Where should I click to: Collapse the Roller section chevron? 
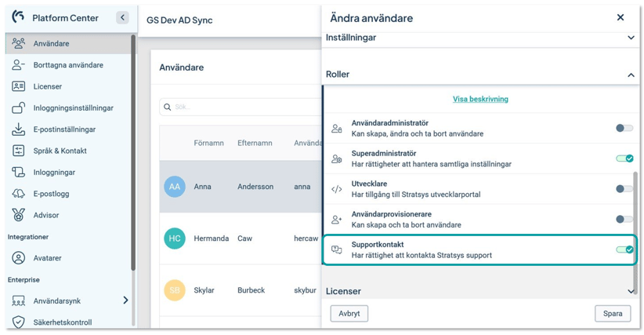point(631,75)
